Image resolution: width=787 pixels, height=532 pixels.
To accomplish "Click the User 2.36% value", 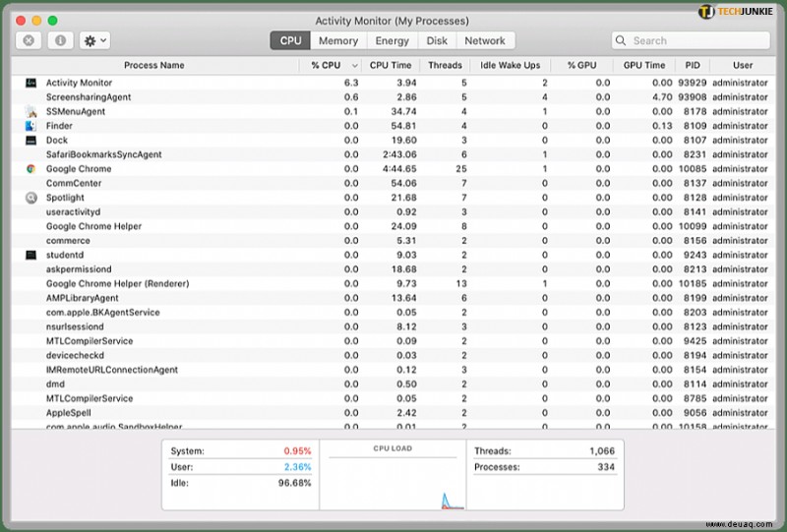I will point(298,467).
